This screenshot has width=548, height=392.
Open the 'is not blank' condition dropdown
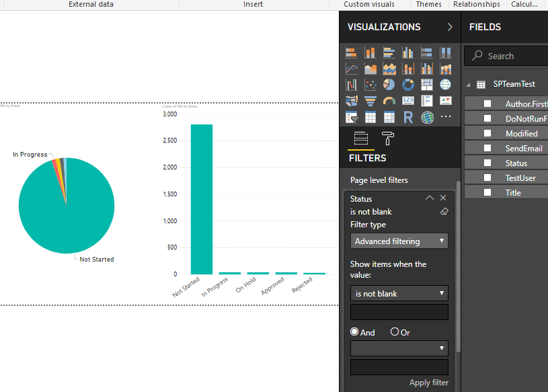tap(399, 293)
